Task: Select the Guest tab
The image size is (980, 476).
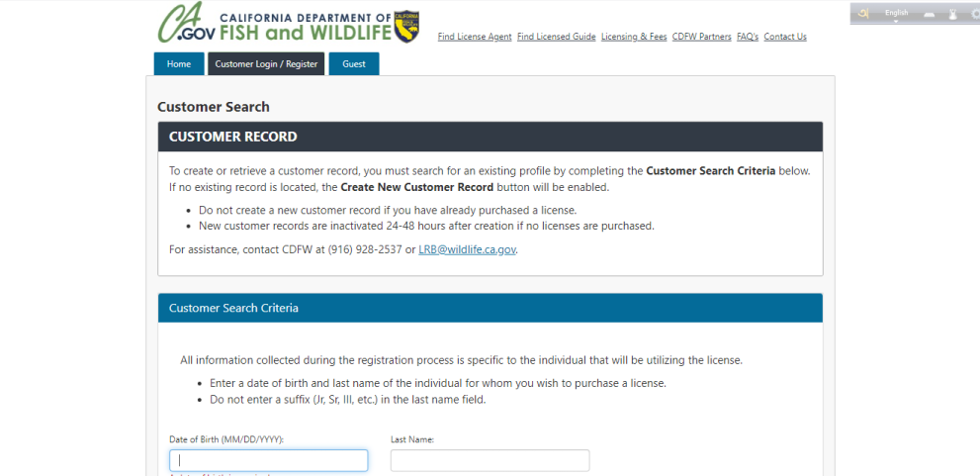Action: tap(354, 63)
